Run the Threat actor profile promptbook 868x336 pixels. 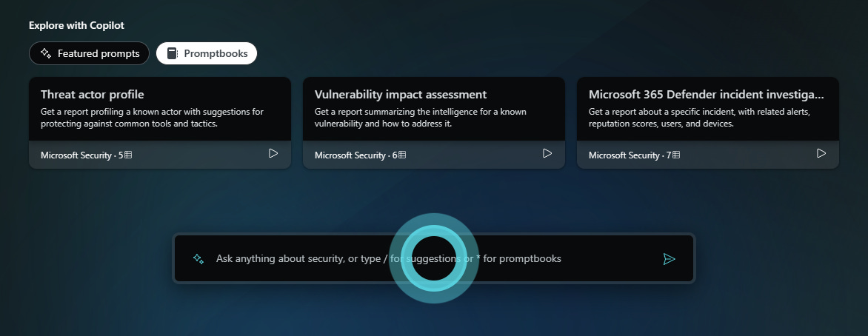click(273, 153)
